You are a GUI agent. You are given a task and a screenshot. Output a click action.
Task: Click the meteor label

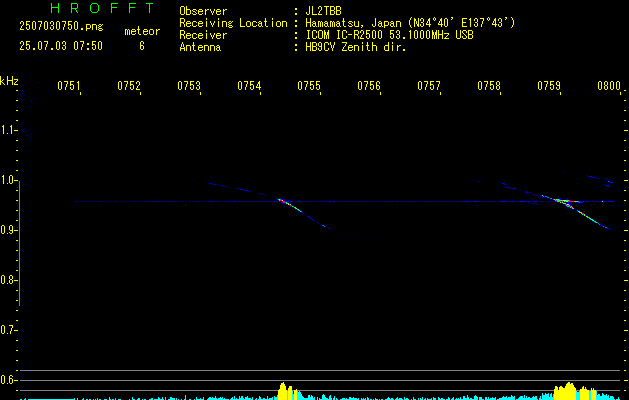pos(142,31)
